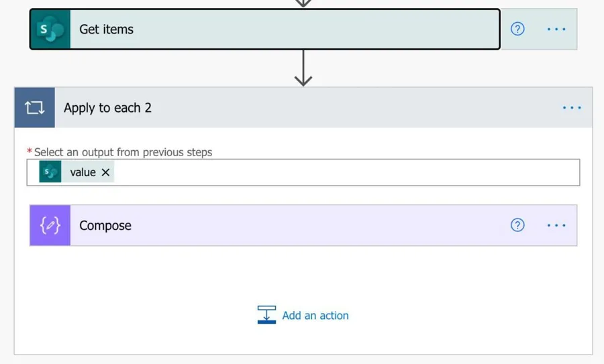
Task: Remove the value token with its X
Action: (105, 172)
